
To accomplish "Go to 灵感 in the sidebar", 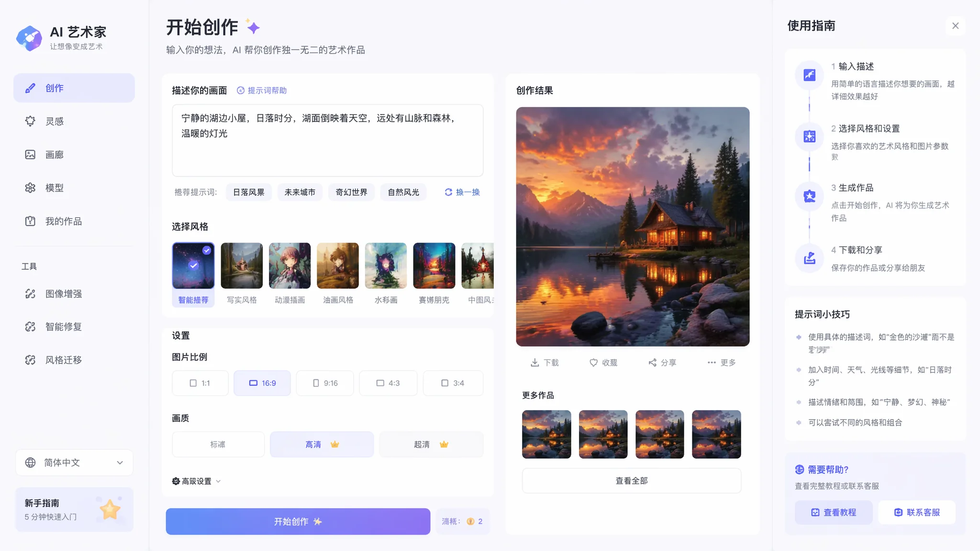I will [74, 121].
